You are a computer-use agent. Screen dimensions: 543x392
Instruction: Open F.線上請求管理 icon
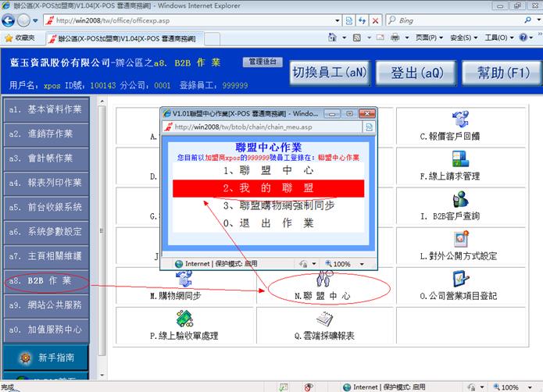coord(460,159)
